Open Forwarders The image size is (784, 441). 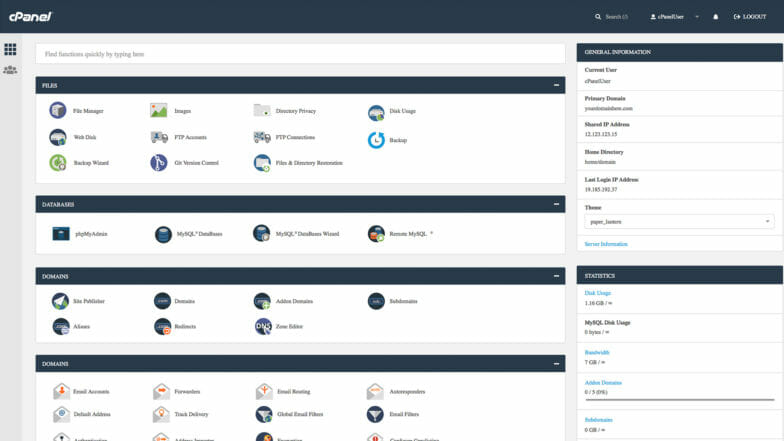click(x=162, y=391)
